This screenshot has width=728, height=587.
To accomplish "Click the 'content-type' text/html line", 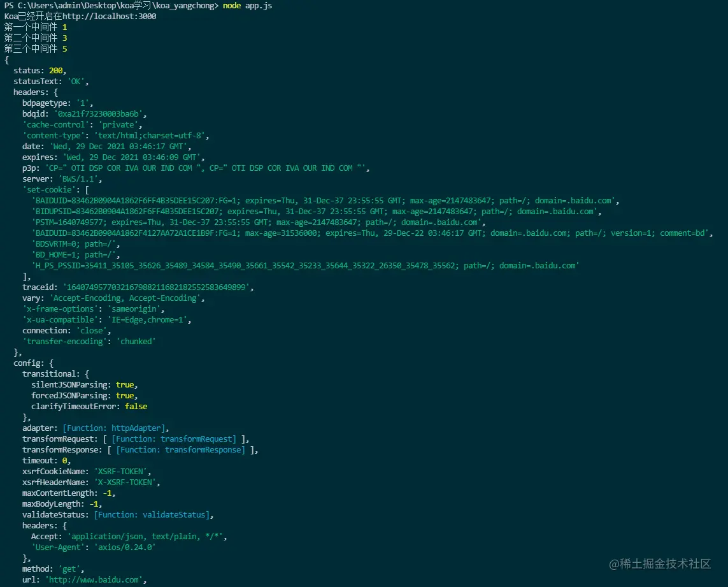I will click(116, 136).
